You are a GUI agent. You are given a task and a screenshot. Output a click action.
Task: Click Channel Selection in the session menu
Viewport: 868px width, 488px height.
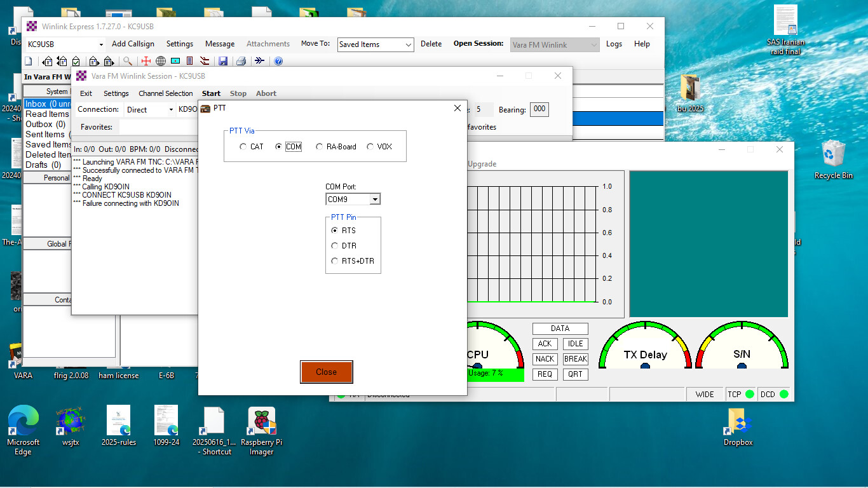tap(165, 93)
